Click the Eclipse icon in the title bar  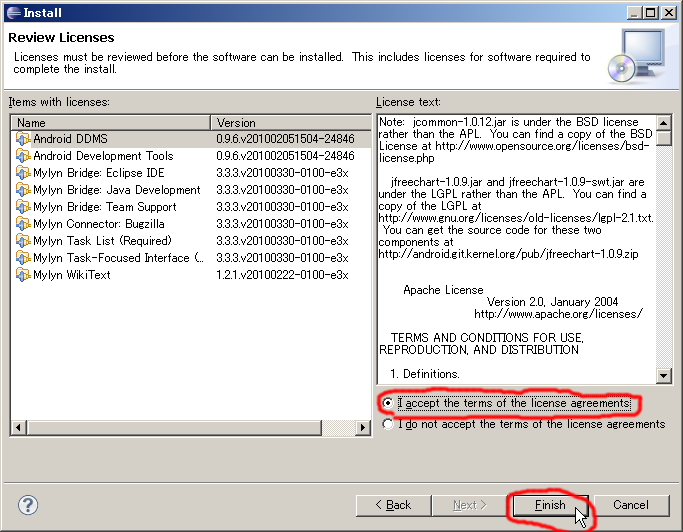pos(14,13)
